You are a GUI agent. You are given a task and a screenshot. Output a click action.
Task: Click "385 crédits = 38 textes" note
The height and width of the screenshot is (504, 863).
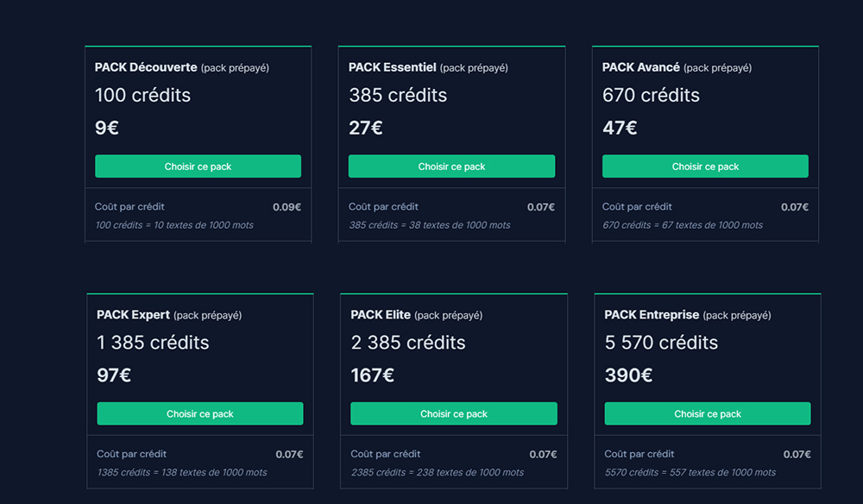coord(430,225)
